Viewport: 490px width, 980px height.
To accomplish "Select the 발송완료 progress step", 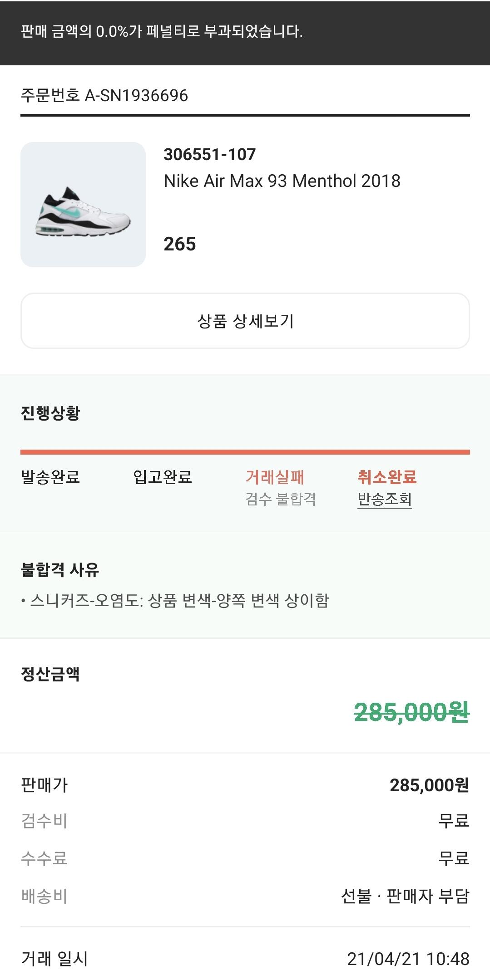I will click(50, 477).
